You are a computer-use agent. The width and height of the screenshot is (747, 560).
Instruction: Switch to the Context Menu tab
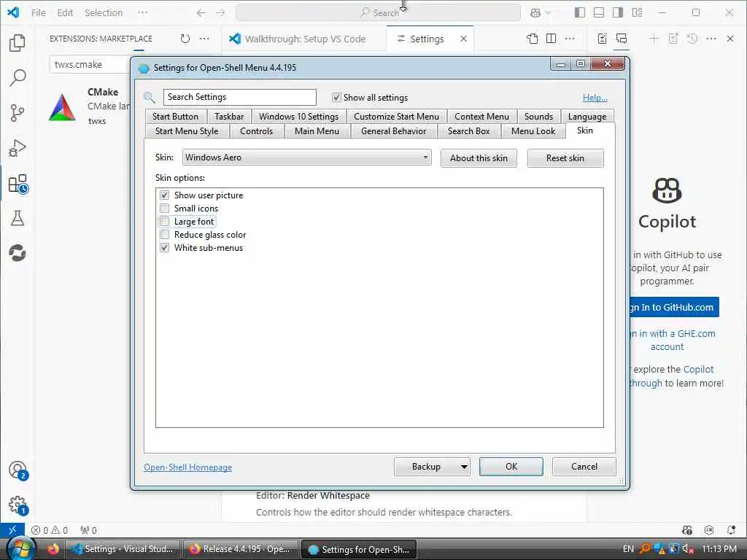point(481,117)
